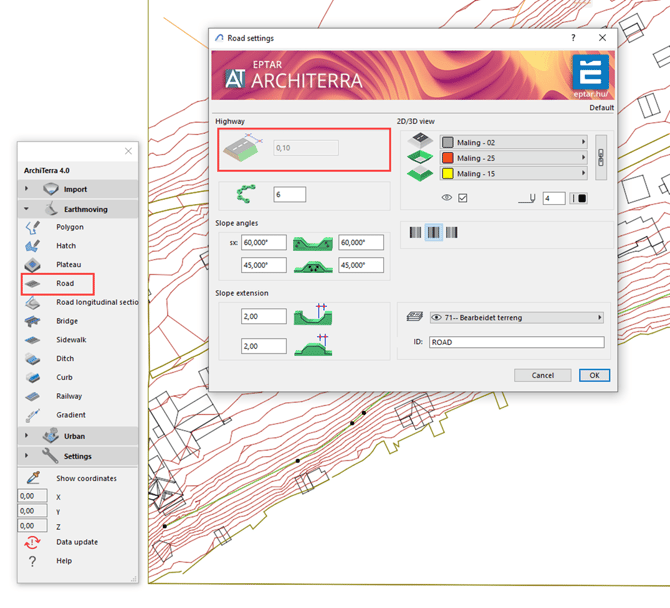The width and height of the screenshot is (670, 608).
Task: Select the middle stripe pattern option
Action: pos(433,233)
